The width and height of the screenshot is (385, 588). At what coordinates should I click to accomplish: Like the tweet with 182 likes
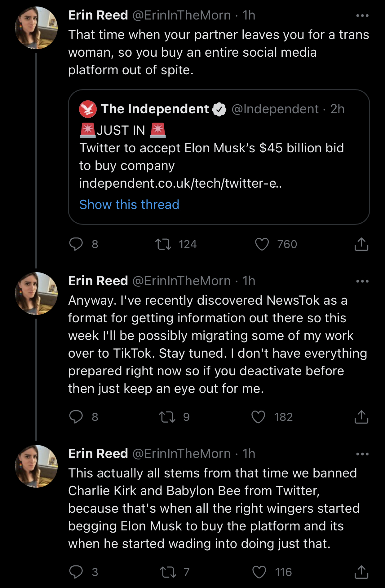[258, 417]
